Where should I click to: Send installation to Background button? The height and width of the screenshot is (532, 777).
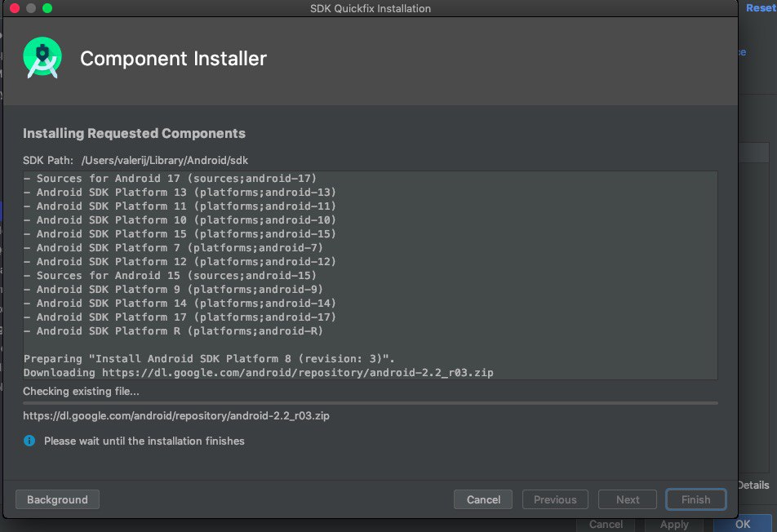pos(57,499)
